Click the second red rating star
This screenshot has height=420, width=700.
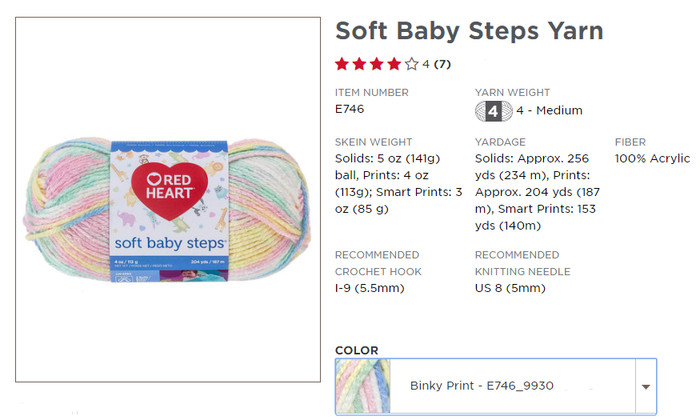click(x=359, y=64)
